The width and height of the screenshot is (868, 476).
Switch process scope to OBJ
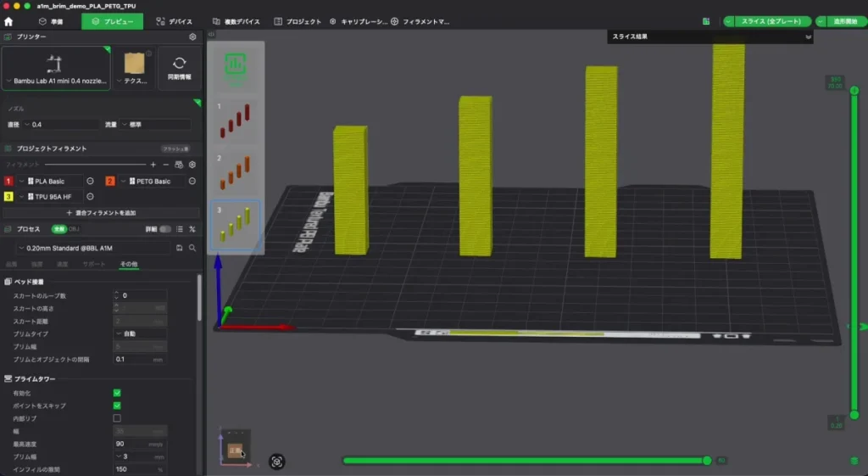[74, 229]
